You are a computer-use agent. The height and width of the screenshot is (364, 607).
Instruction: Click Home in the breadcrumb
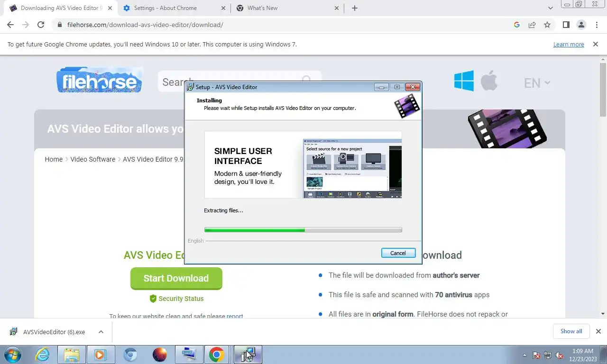(54, 159)
